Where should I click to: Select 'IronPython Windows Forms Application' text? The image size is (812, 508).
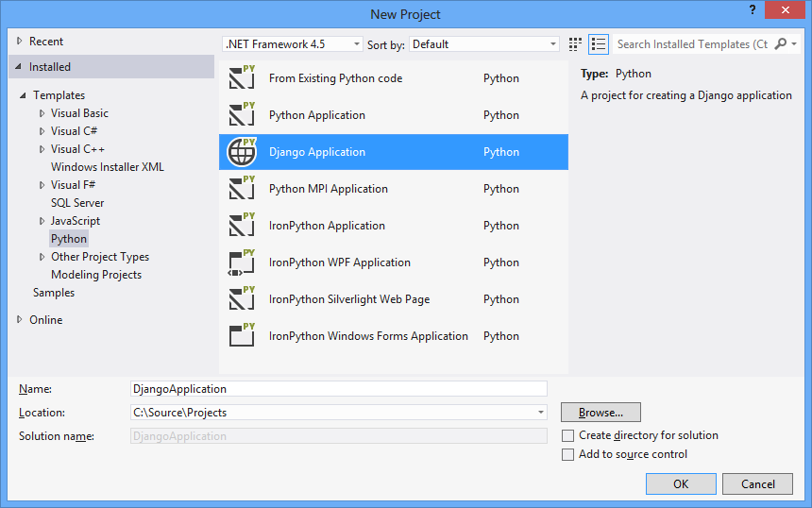tap(368, 336)
